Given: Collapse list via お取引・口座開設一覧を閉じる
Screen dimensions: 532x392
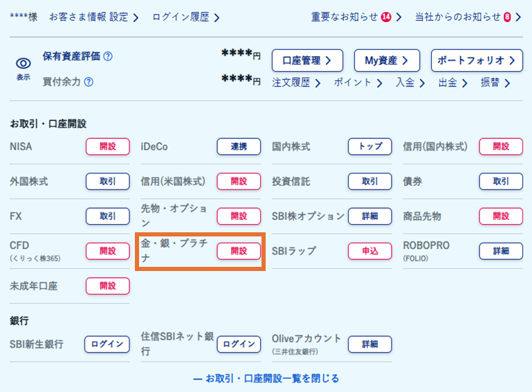Looking at the screenshot, I should pyautogui.click(x=266, y=378).
